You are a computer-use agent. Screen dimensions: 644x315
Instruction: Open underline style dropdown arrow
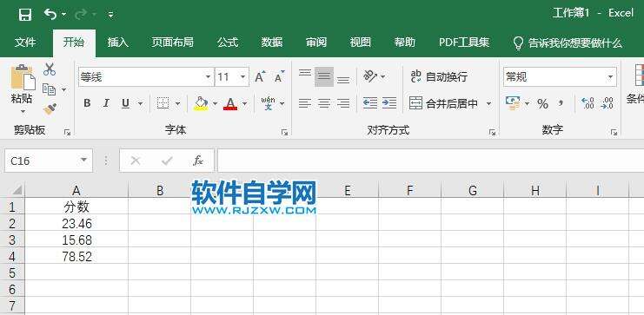click(x=140, y=104)
